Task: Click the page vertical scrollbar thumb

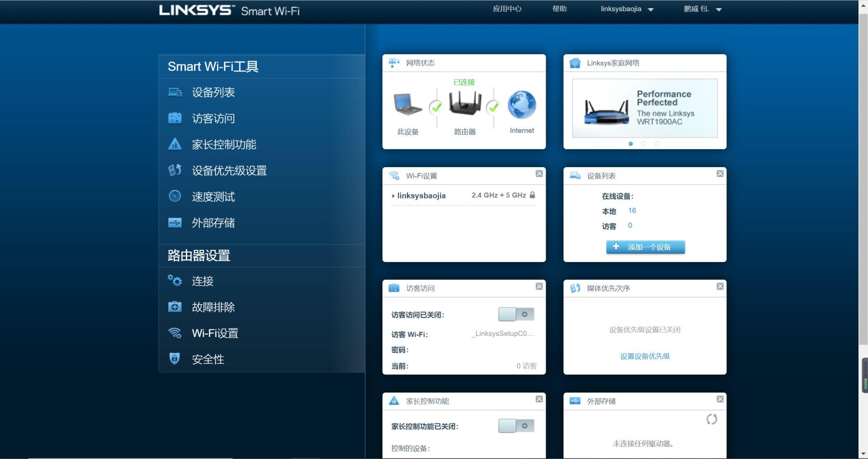Action: coord(863,180)
